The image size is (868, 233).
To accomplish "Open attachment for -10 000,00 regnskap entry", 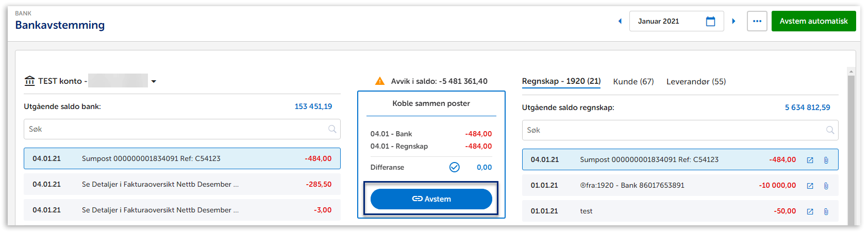I will coord(826,186).
